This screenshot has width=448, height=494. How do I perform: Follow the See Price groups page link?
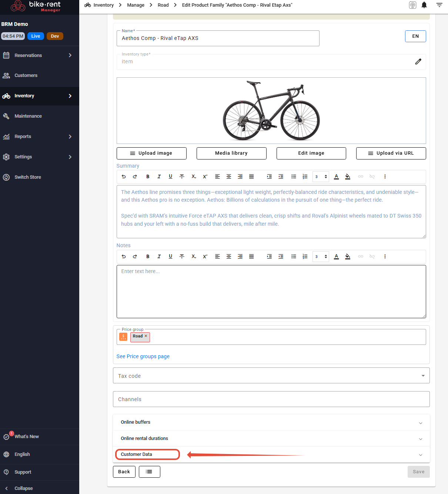tap(143, 356)
